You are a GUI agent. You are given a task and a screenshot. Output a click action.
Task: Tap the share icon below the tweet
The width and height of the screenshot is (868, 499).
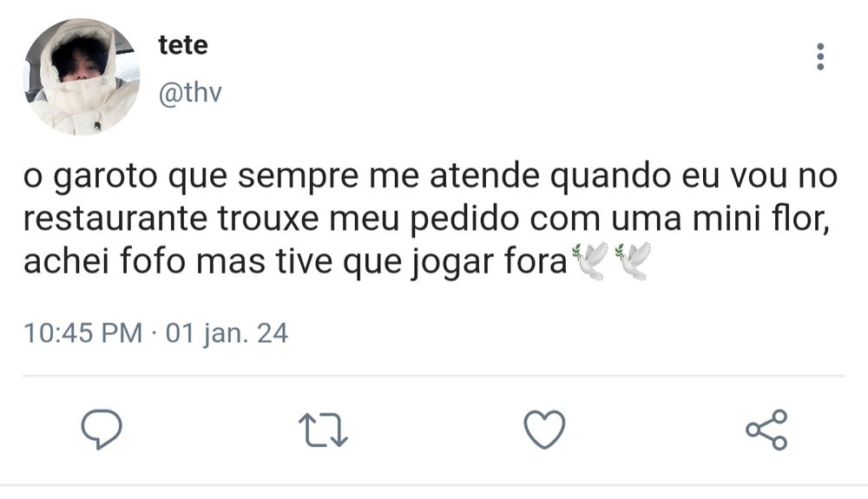tap(766, 430)
